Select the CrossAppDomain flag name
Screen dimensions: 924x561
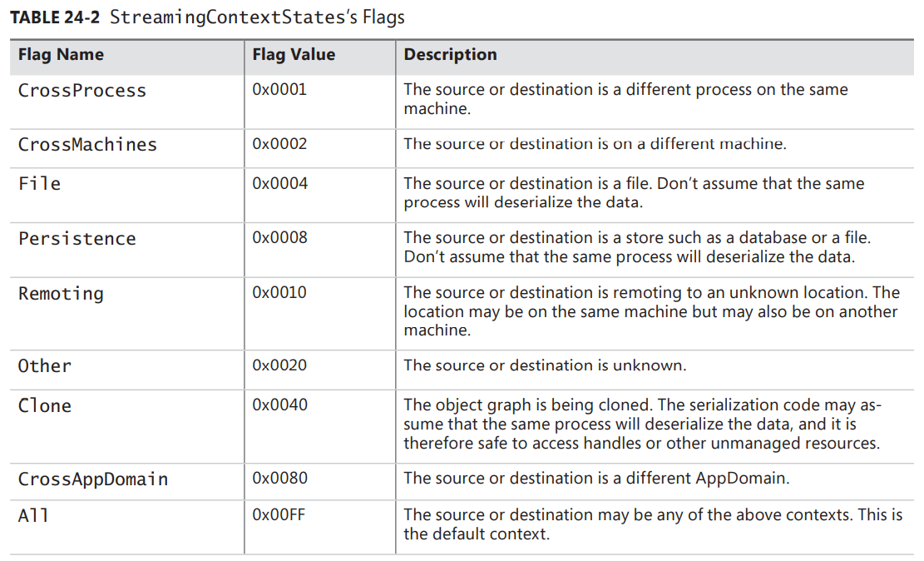[x=93, y=479]
